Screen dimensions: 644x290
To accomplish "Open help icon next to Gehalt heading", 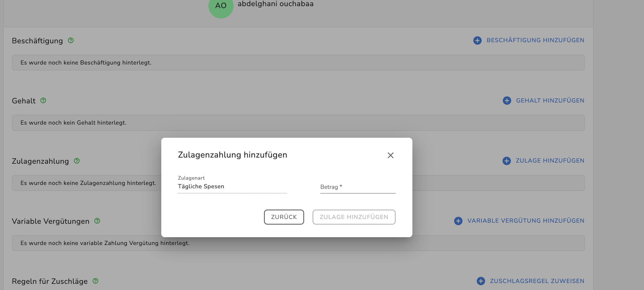I will coord(43,100).
